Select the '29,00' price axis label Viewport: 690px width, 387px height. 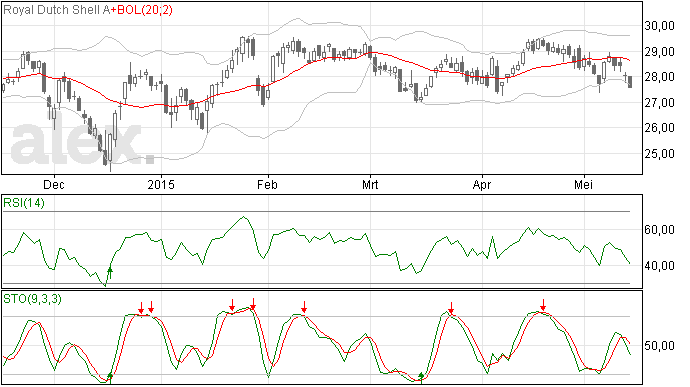(659, 52)
